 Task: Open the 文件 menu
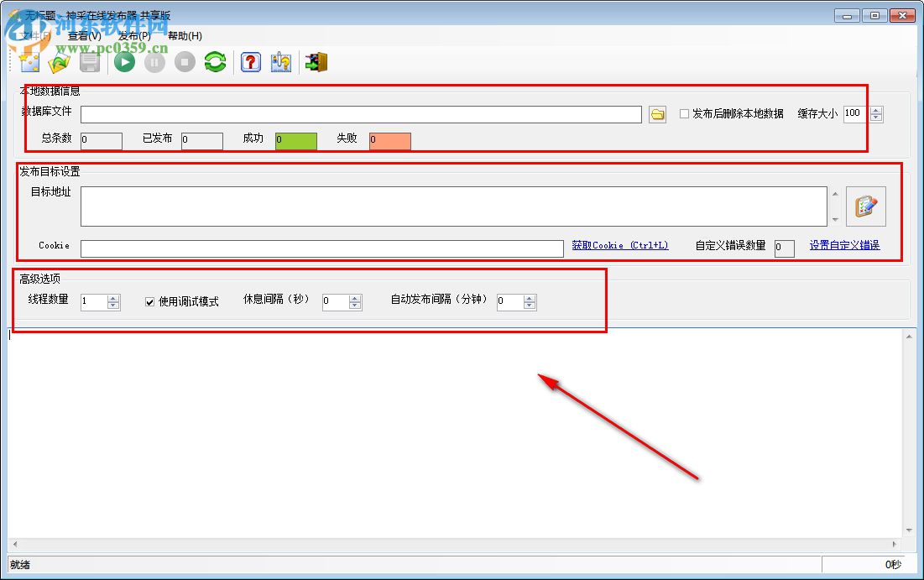coord(35,36)
